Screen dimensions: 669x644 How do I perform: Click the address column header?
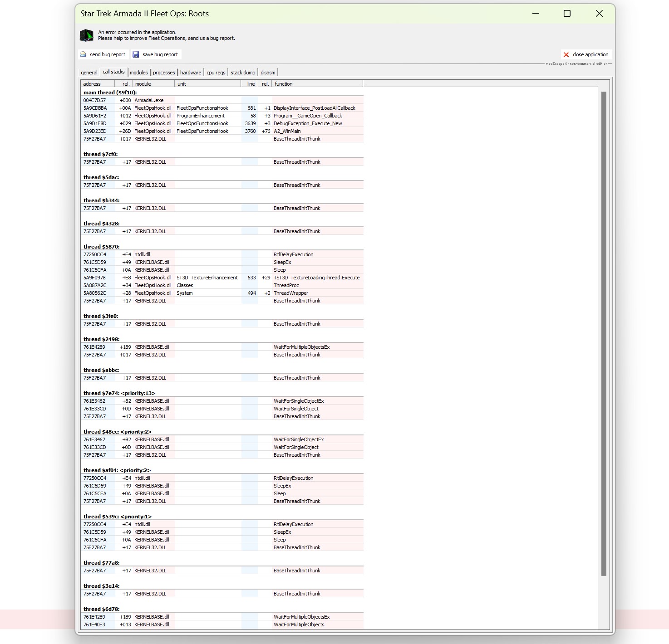point(97,84)
